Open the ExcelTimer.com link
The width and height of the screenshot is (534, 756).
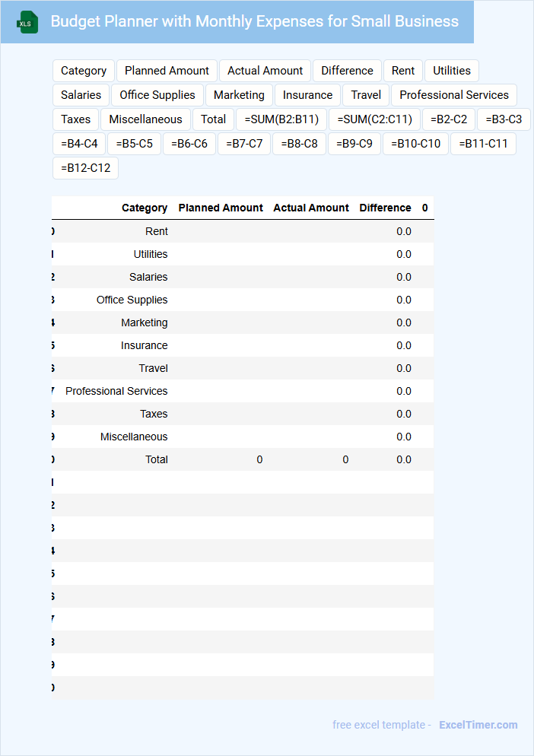click(x=478, y=725)
